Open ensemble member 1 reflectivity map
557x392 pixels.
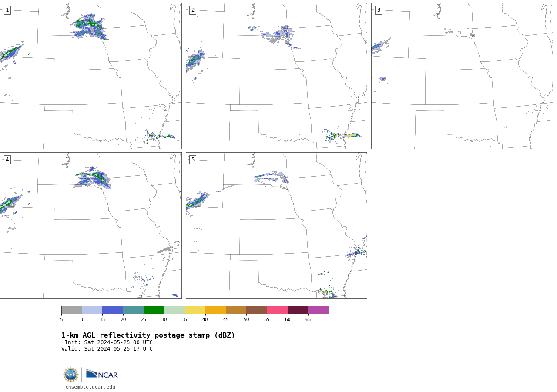[91, 76]
